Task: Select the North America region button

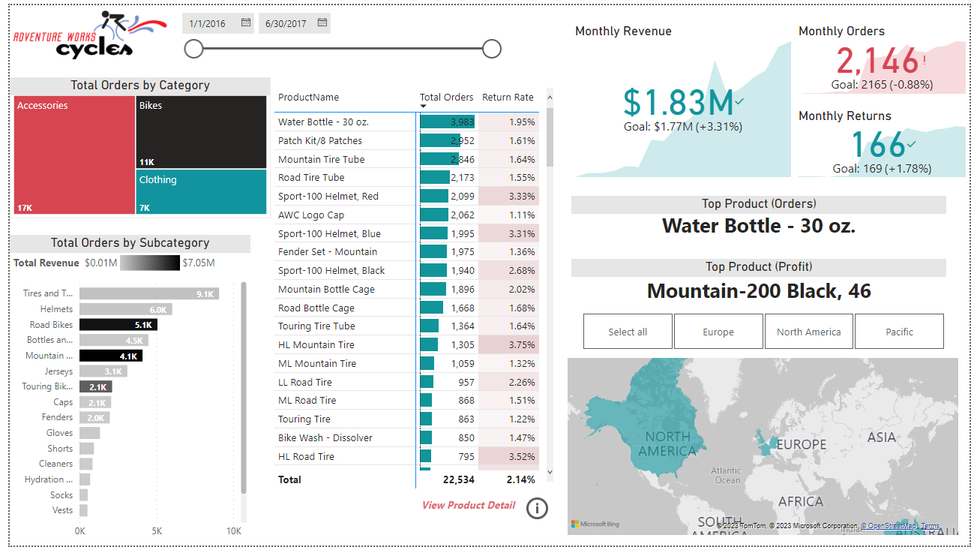Action: pos(808,331)
